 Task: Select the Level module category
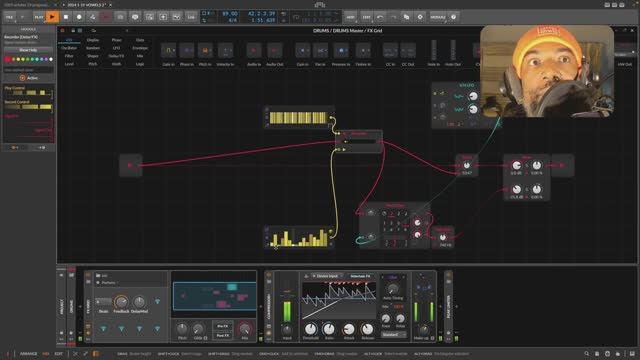pyautogui.click(x=69, y=64)
